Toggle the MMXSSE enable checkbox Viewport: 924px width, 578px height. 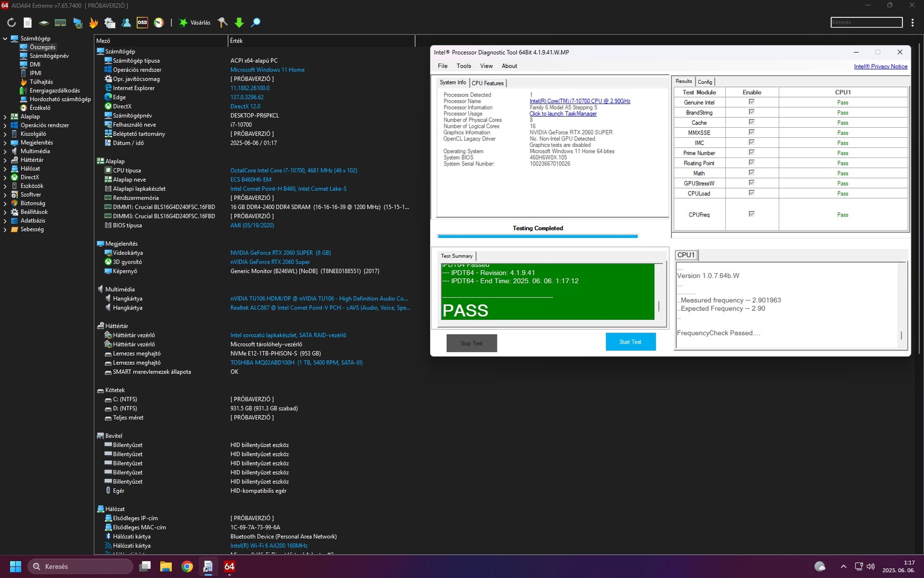coord(752,132)
